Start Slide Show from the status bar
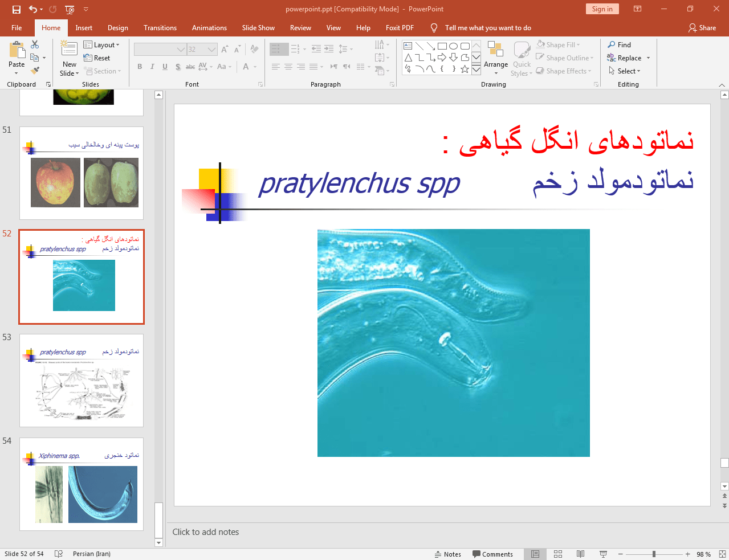The image size is (729, 560). pyautogui.click(x=603, y=554)
